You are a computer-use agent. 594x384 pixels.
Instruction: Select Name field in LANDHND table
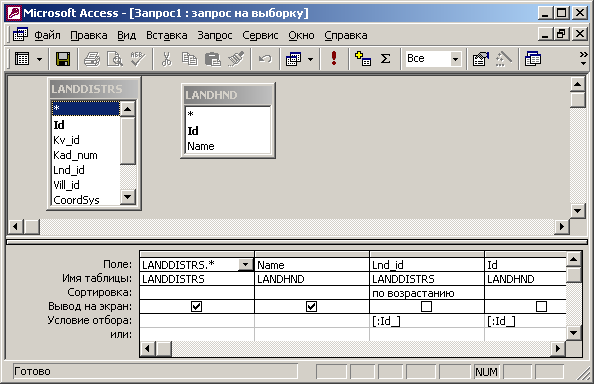coord(201,146)
